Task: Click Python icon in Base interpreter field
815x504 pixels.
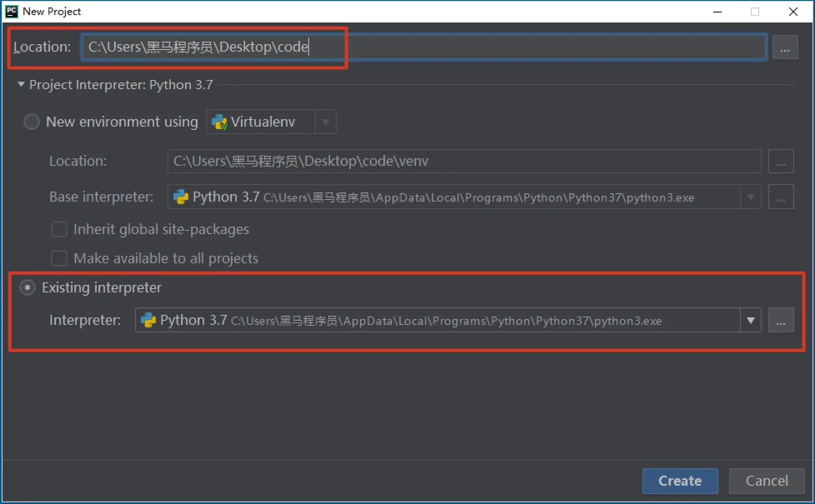Action: 181,197
